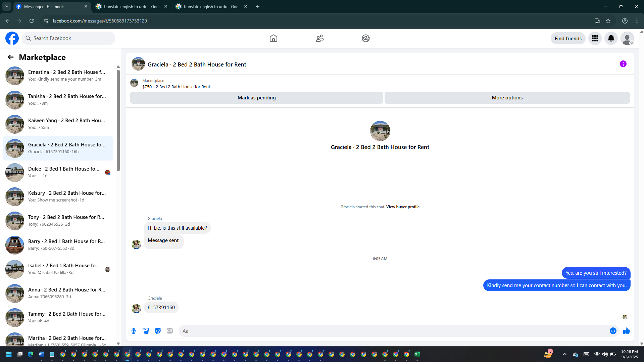Go back in the browser toolbar
Screen dimensions: 644x362
(7, 21)
